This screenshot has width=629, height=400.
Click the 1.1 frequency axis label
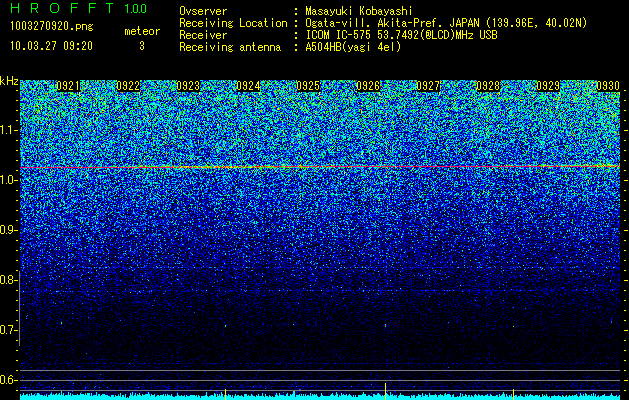coord(8,131)
